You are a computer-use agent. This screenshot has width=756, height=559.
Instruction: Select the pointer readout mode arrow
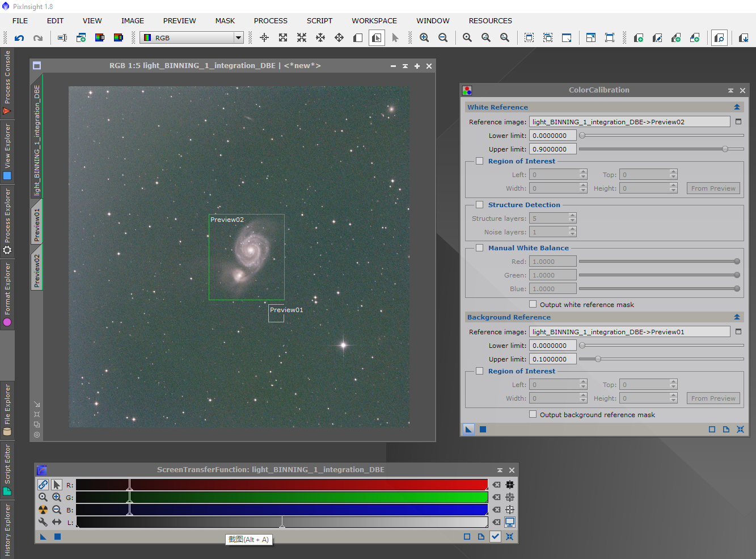tap(395, 38)
